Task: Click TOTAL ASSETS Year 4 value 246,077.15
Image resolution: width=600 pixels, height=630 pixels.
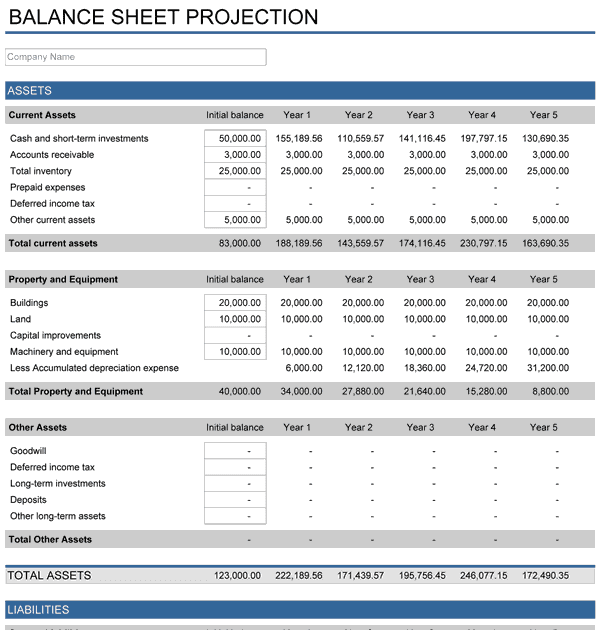Action: 484,576
